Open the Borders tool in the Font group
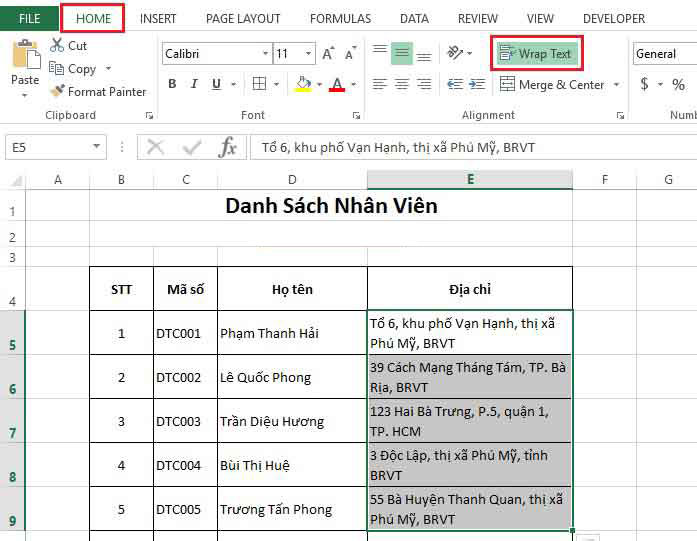 point(259,85)
